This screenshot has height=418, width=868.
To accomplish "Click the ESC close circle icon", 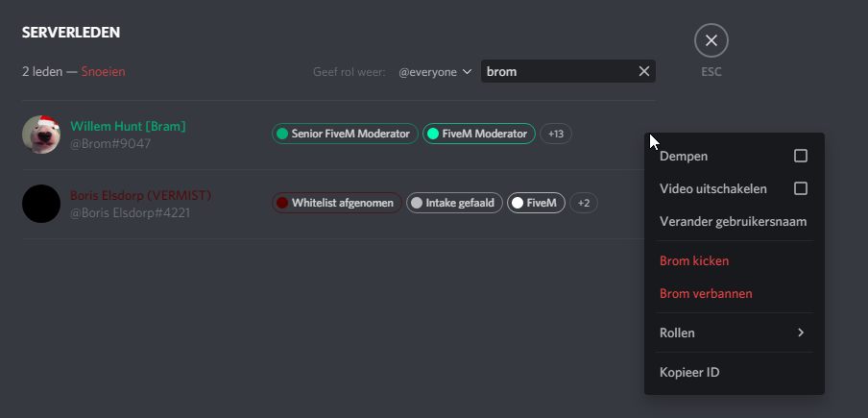I will [711, 40].
